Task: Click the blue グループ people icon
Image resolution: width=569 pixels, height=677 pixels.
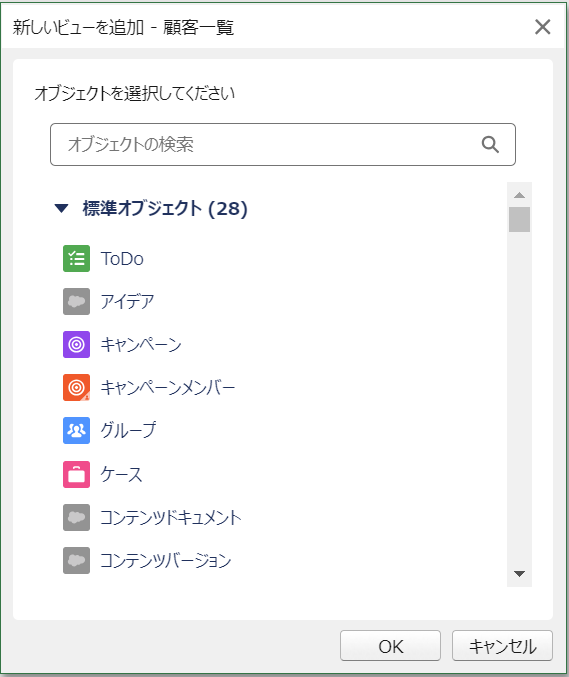Action: coord(76,430)
